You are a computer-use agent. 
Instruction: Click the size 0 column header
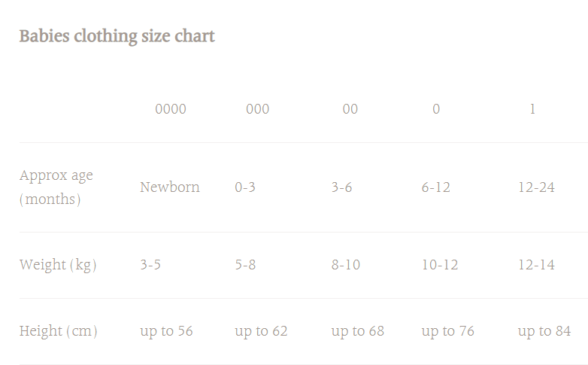(x=436, y=109)
